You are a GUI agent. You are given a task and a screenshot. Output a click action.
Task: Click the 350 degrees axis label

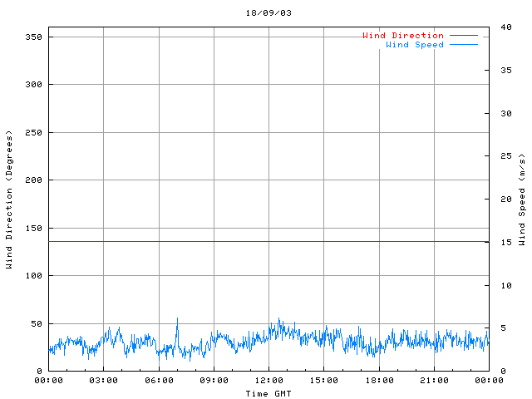pyautogui.click(x=33, y=37)
